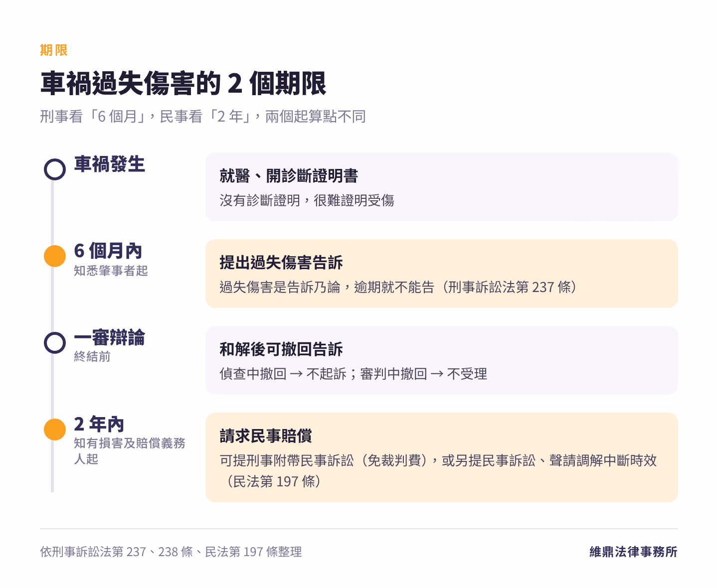Click the 車禍發生 timeline label
Image resolution: width=718 pixels, height=588 pixels.
pyautogui.click(x=110, y=164)
